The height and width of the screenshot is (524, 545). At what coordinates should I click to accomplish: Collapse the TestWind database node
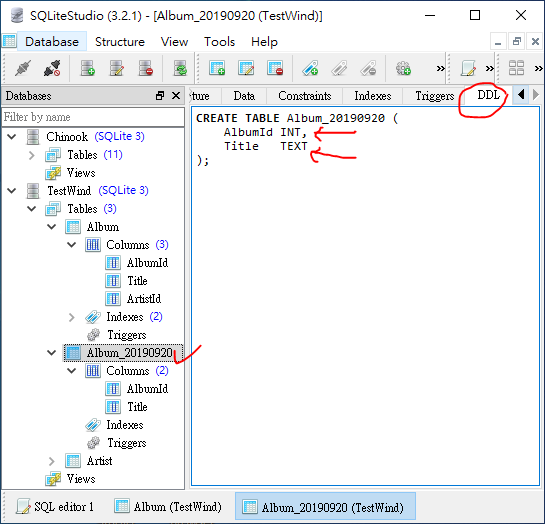[x=12, y=190]
